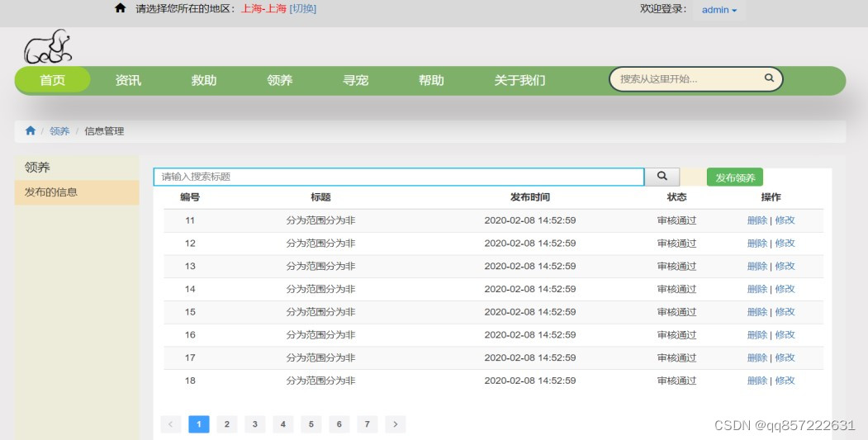This screenshot has height=440, width=868.
Task: Delete record 11 via 删除 link
Action: pyautogui.click(x=757, y=220)
